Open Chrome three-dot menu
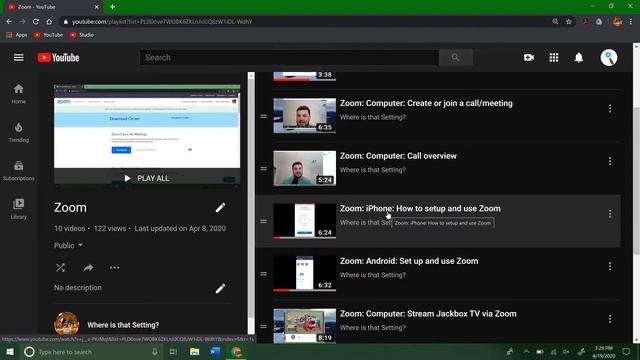The image size is (640, 360). coord(631,22)
